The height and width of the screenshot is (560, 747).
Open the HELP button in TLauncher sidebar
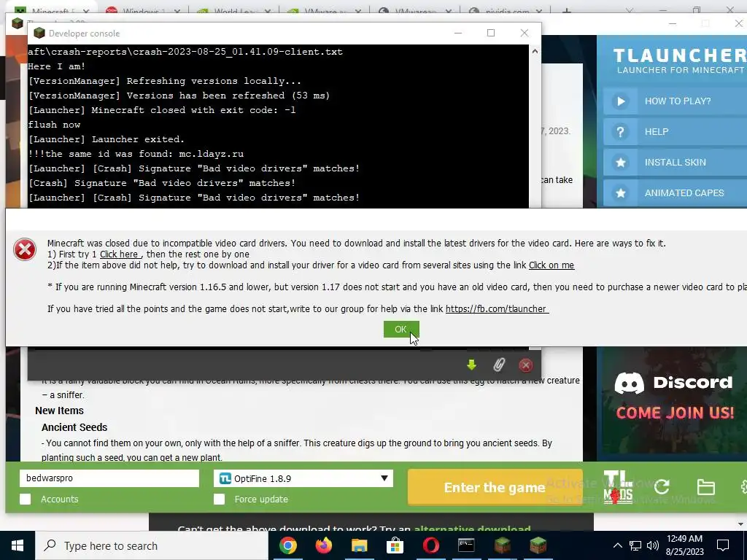(675, 131)
